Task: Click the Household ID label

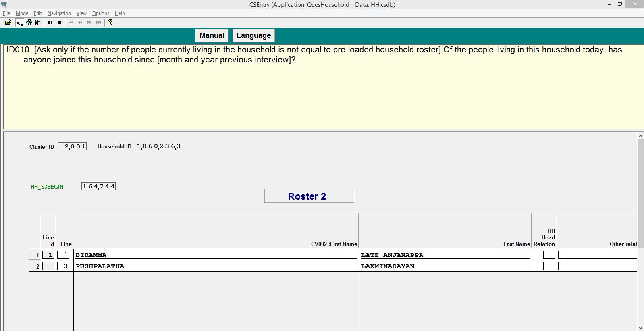Action: point(114,146)
